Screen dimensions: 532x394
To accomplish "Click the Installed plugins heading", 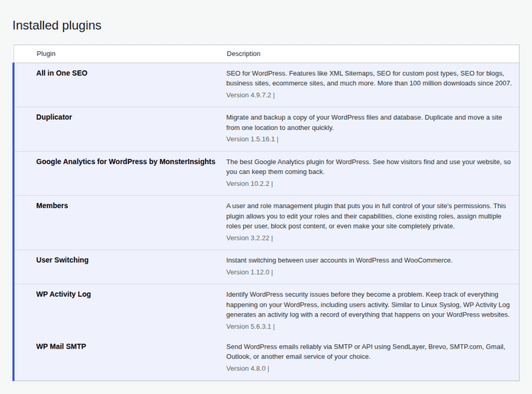I will click(x=57, y=26).
